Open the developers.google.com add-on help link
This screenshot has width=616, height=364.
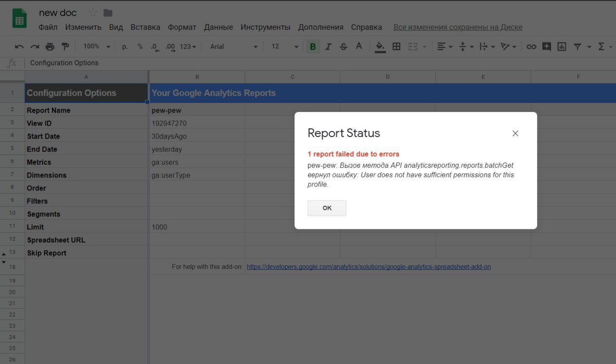(x=369, y=266)
